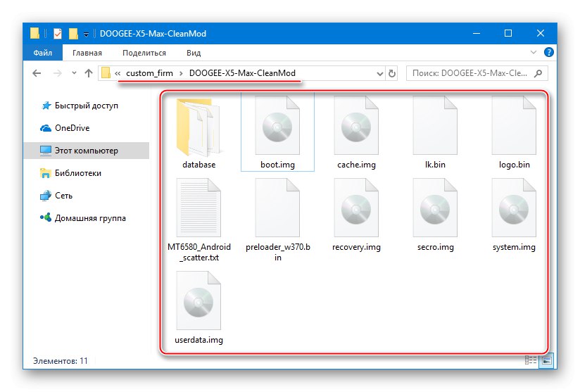The image size is (580, 392).
Task: Show hidden breadcrumb path chevrons
Action: (x=118, y=73)
